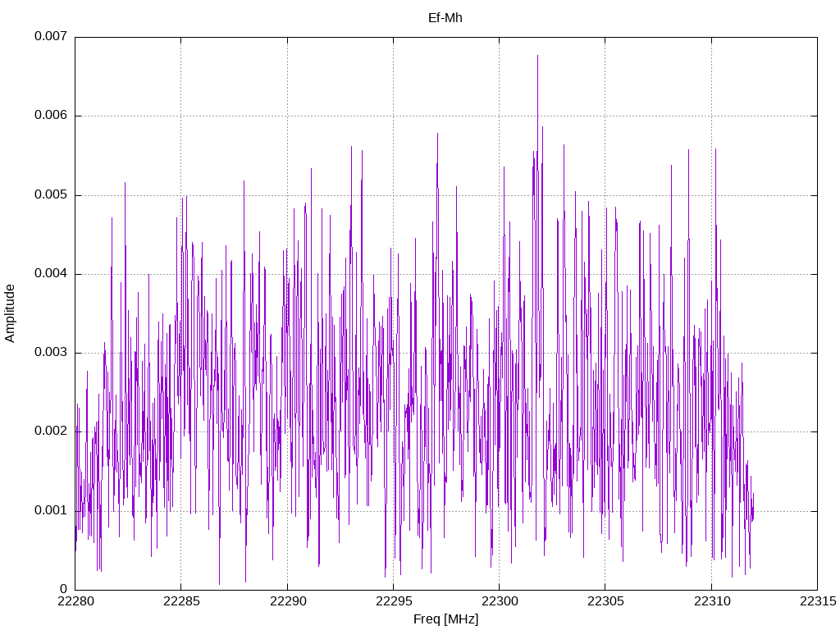
Task: Click the tallest spectrum peak near 22302 MHz
Action: pyautogui.click(x=537, y=56)
